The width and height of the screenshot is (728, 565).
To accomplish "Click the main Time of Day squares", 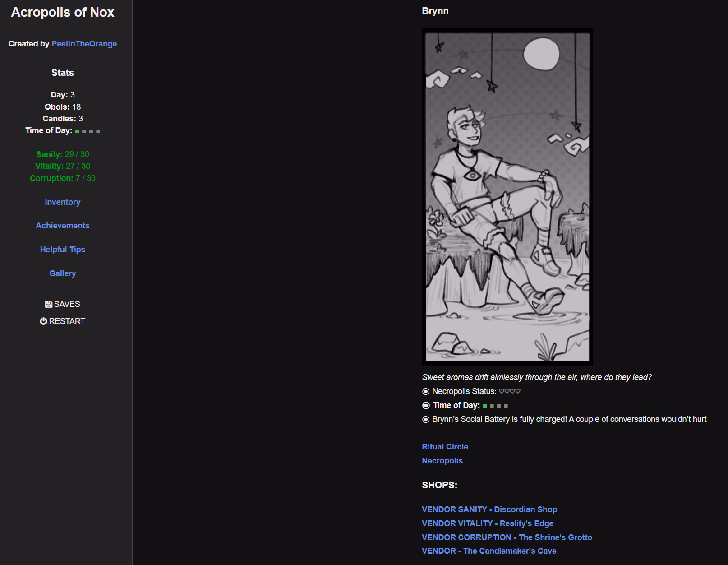I will 495,406.
